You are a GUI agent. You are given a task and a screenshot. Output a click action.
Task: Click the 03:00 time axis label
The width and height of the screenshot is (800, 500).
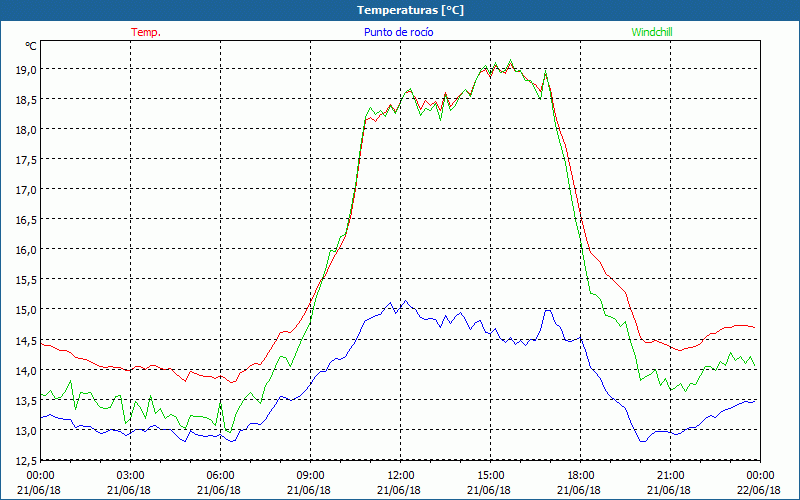click(130, 476)
